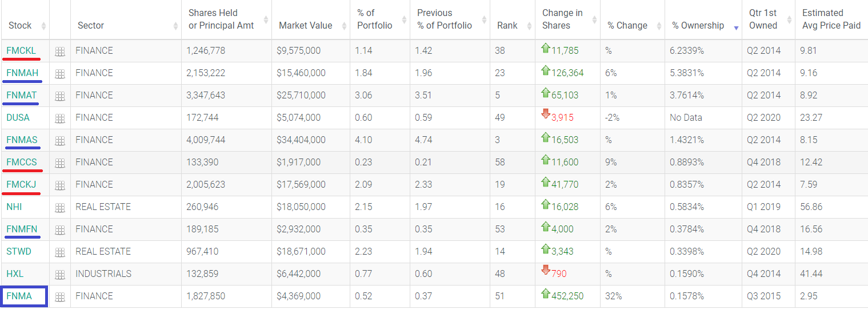Select the No Data ownership cell
The height and width of the screenshot is (309, 868).
click(x=703, y=117)
